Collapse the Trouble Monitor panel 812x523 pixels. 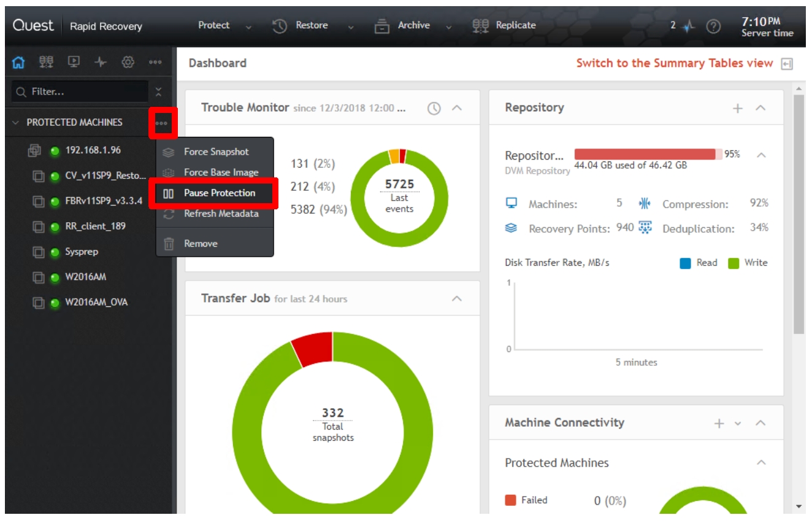456,108
